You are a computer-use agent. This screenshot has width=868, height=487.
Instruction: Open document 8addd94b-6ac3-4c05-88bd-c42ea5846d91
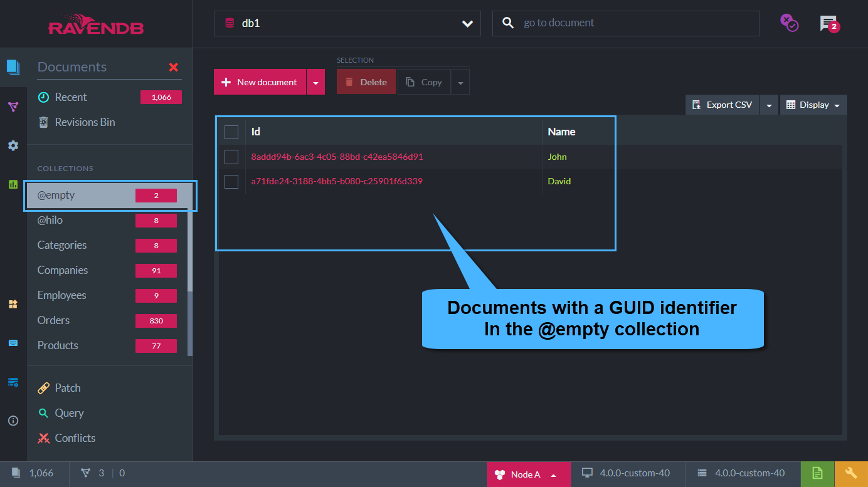click(337, 157)
